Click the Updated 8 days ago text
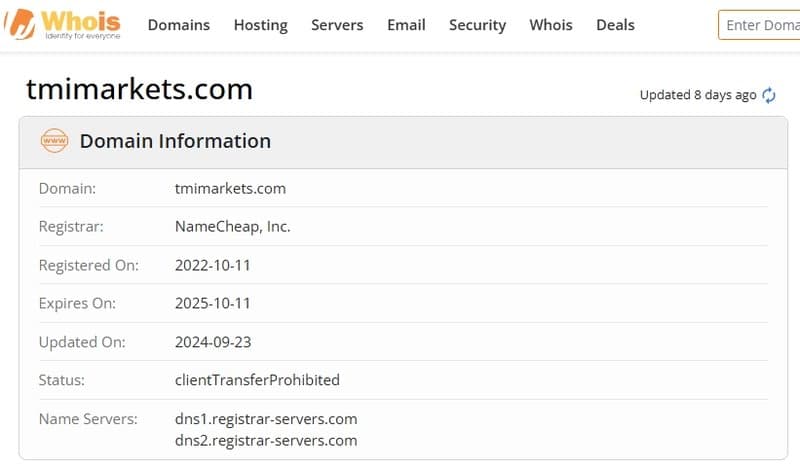The height and width of the screenshot is (466, 800). 697,95
